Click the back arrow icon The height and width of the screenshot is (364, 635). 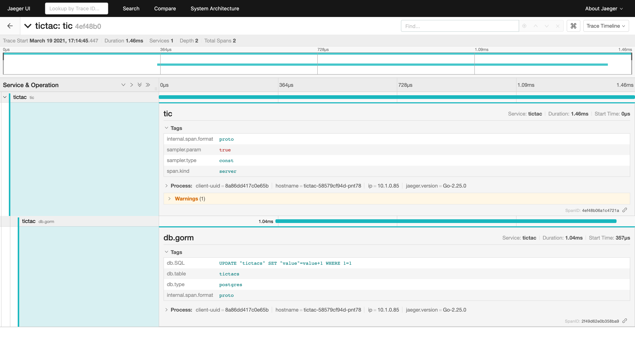click(x=10, y=26)
